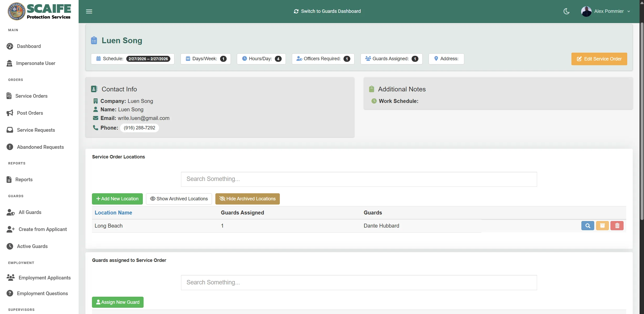Click the Guards Assigned chip

(x=391, y=59)
